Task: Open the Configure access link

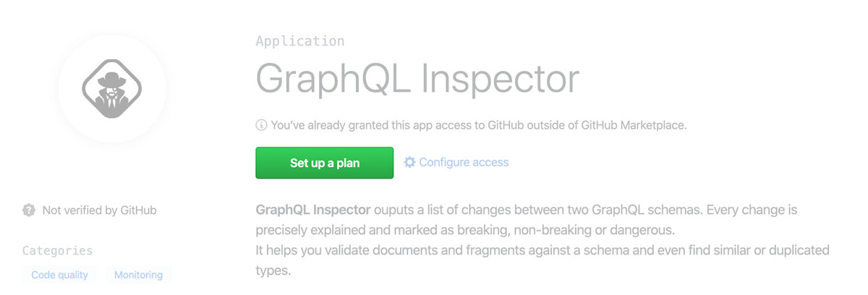Action: [x=464, y=163]
